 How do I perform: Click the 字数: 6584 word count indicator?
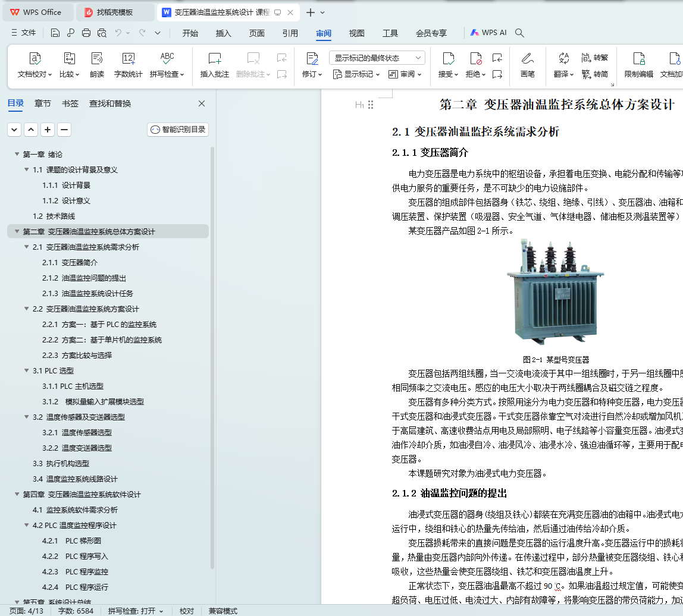point(76,611)
